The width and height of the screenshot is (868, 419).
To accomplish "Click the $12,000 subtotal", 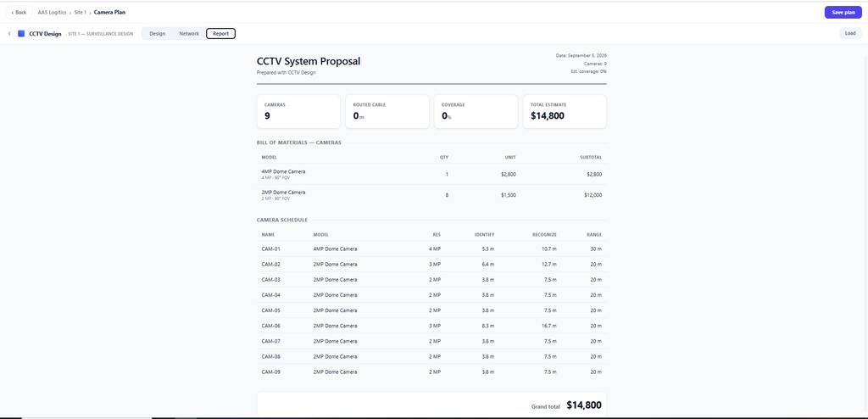I will [593, 195].
